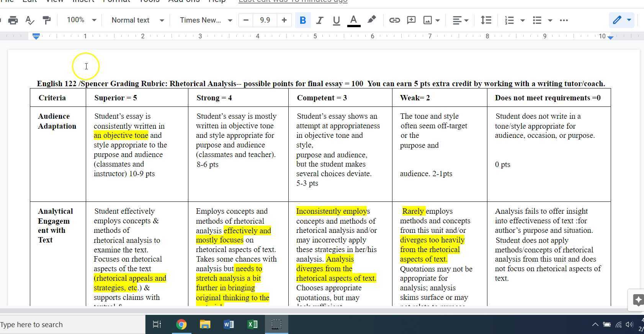The height and width of the screenshot is (334, 644).
Task: Click the 'Analytical Engagement with Text' label
Action: 56,226
